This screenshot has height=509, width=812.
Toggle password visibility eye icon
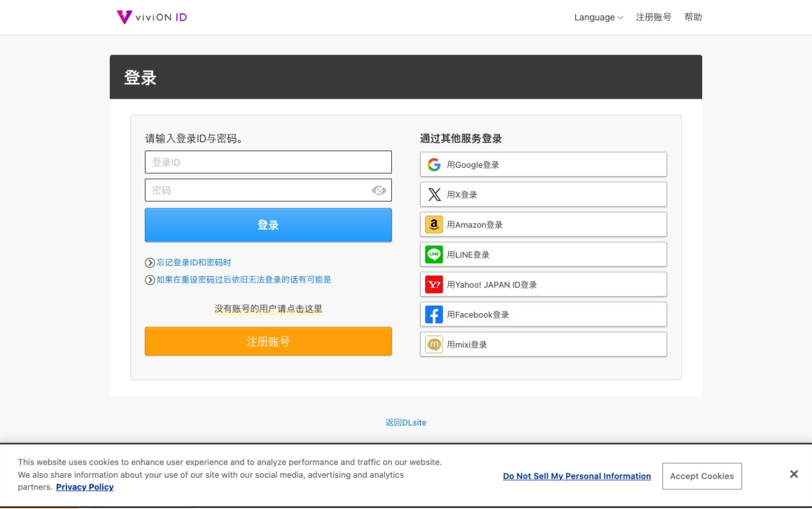[x=379, y=190]
